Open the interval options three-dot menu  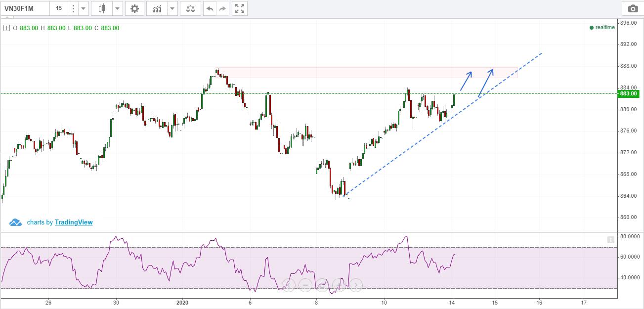point(73,8)
